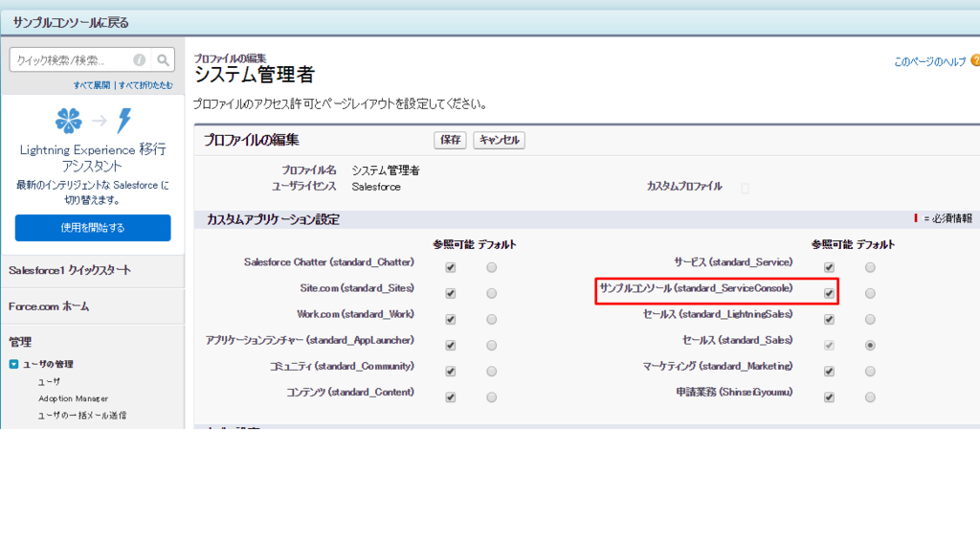Open the ユーザ item under ユーザの管理
The width and height of the screenshot is (980, 543).
click(50, 381)
